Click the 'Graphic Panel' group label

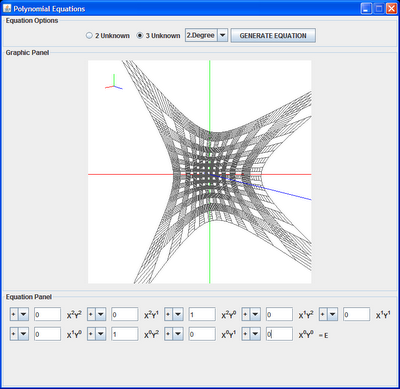tap(27, 53)
